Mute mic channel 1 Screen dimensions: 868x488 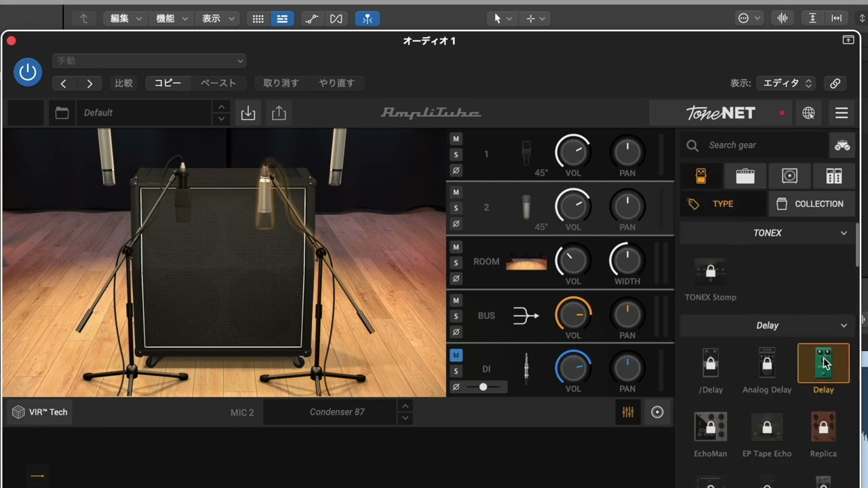pyautogui.click(x=456, y=139)
